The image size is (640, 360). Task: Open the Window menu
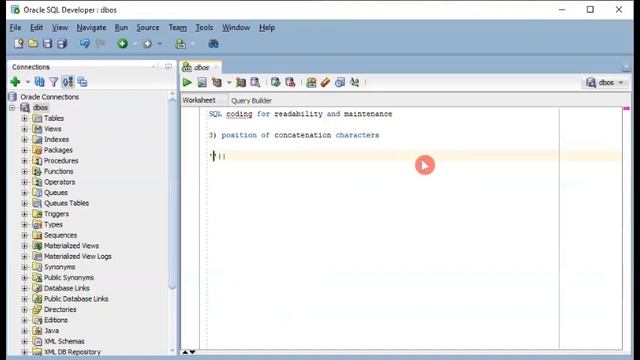pyautogui.click(x=236, y=27)
